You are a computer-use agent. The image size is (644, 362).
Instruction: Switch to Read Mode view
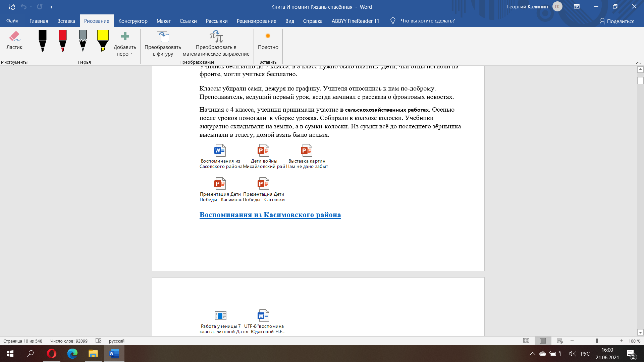(x=526, y=341)
